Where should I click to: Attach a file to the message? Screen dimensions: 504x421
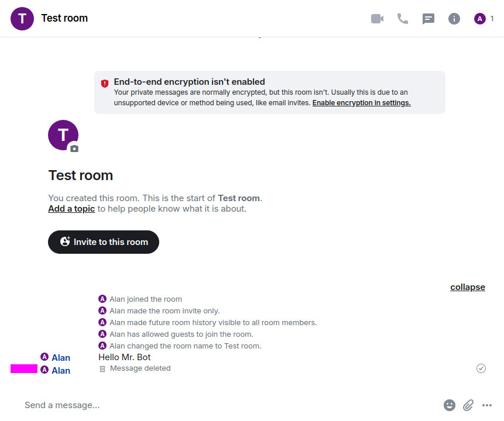468,405
